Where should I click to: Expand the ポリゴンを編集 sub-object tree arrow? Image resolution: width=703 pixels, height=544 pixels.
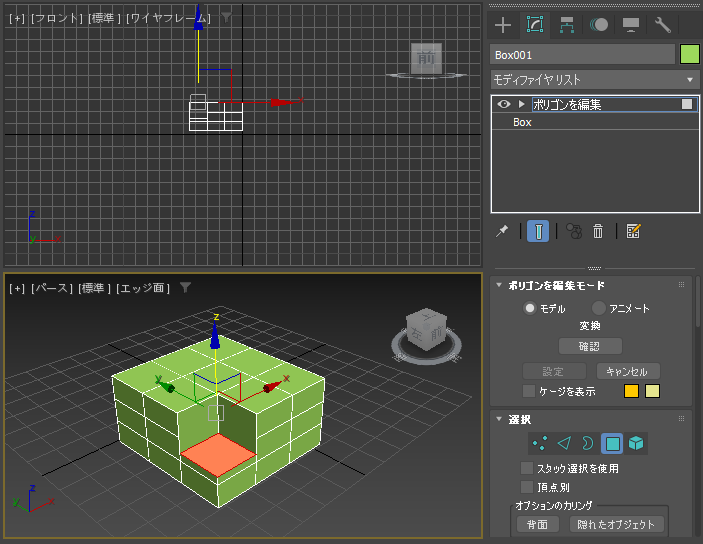tap(521, 104)
